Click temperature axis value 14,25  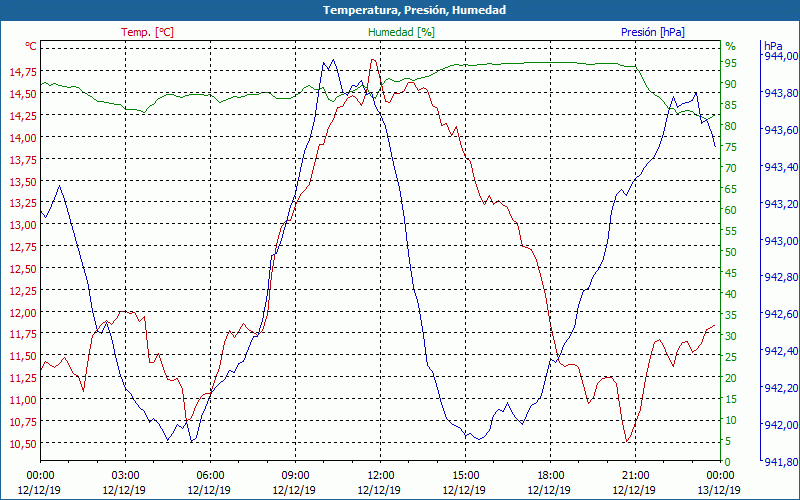coord(23,116)
